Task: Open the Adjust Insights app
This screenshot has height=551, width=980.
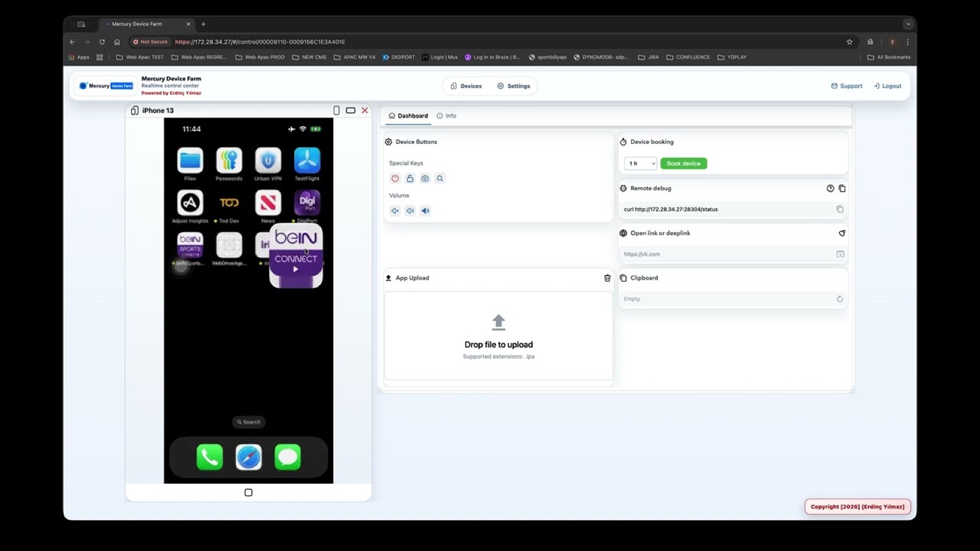Action: [x=190, y=203]
